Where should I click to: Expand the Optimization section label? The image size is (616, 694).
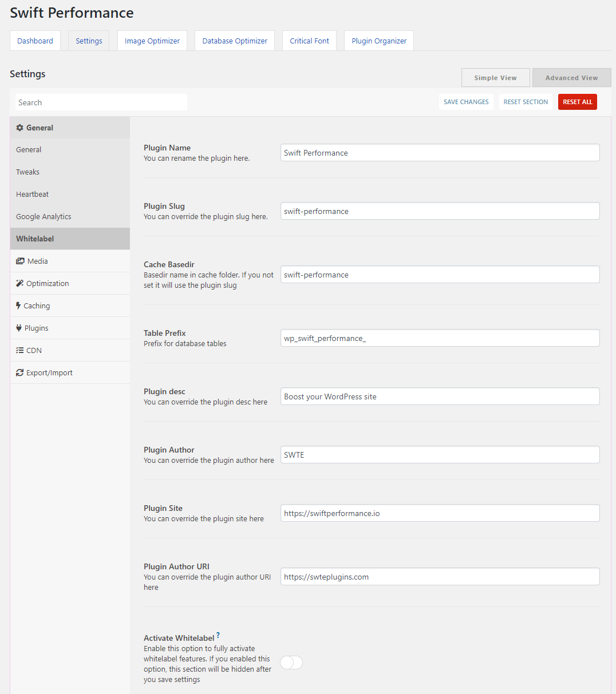48,283
